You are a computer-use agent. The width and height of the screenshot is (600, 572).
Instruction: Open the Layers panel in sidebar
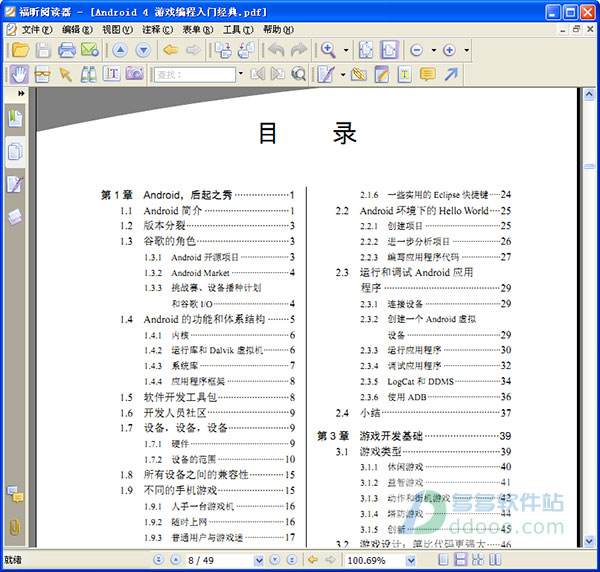(15, 217)
